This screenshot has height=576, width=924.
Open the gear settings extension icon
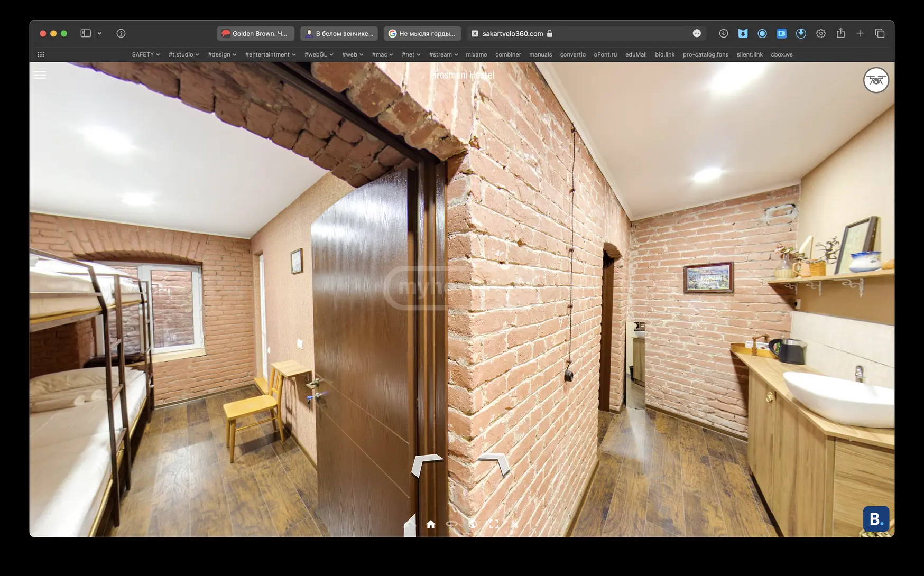(821, 33)
